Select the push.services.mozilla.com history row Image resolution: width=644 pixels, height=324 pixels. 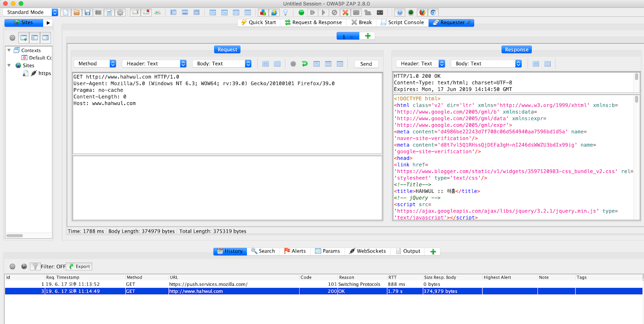(x=324, y=284)
